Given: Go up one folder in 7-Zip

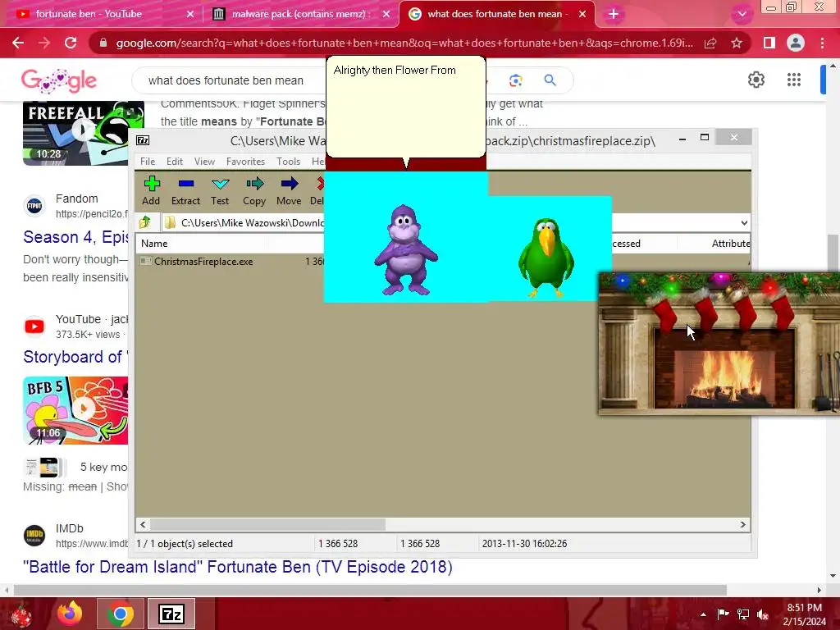Looking at the screenshot, I should coord(145,222).
